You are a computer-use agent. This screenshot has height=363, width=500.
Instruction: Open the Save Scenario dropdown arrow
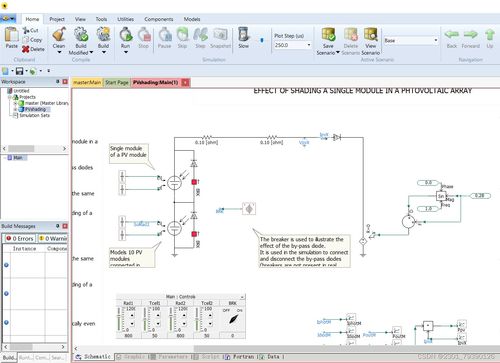click(338, 53)
